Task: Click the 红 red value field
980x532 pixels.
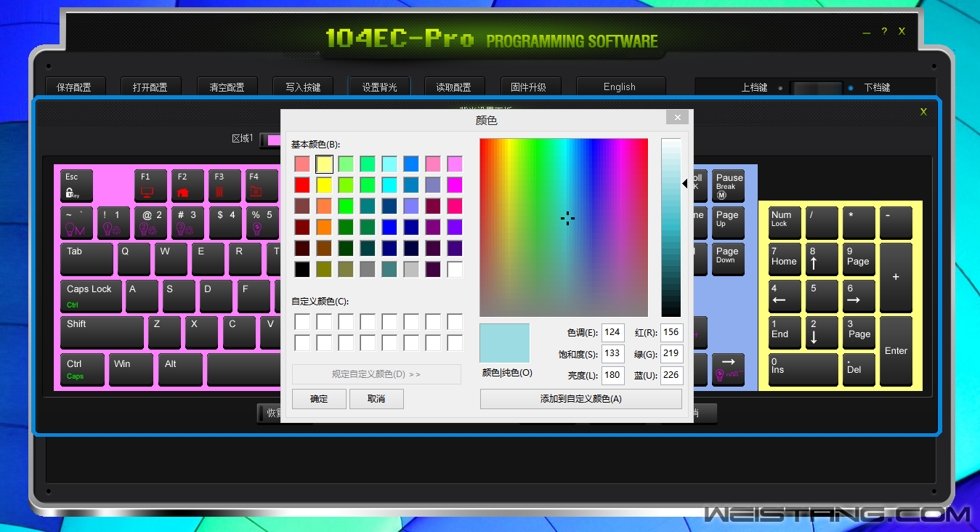Action: [671, 332]
